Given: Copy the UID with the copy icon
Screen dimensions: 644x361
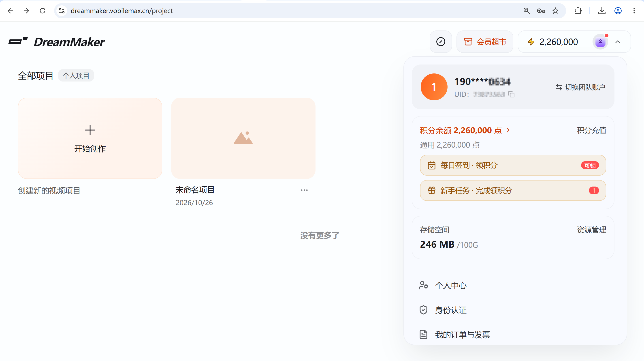Looking at the screenshot, I should click(x=512, y=94).
